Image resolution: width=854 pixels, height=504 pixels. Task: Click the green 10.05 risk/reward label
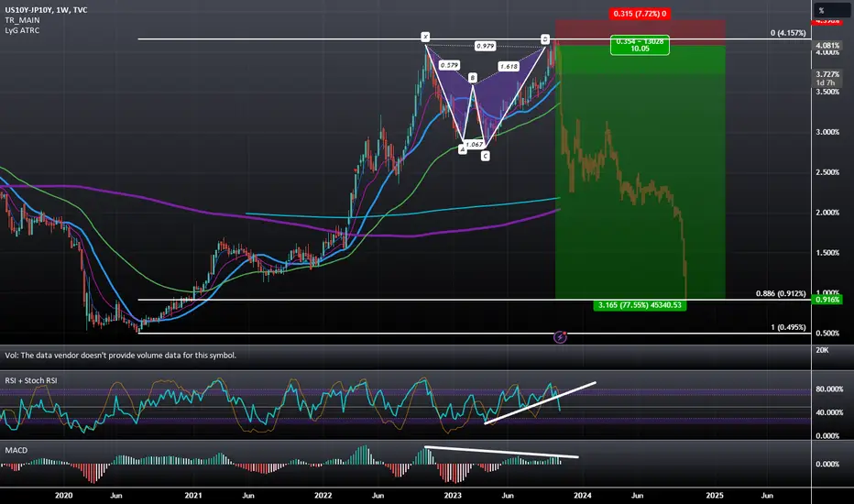(x=640, y=45)
